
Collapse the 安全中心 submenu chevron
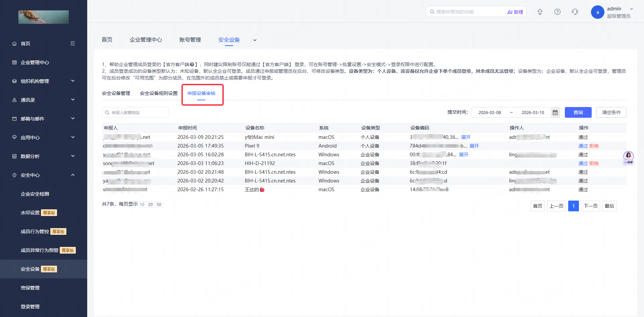(73, 175)
